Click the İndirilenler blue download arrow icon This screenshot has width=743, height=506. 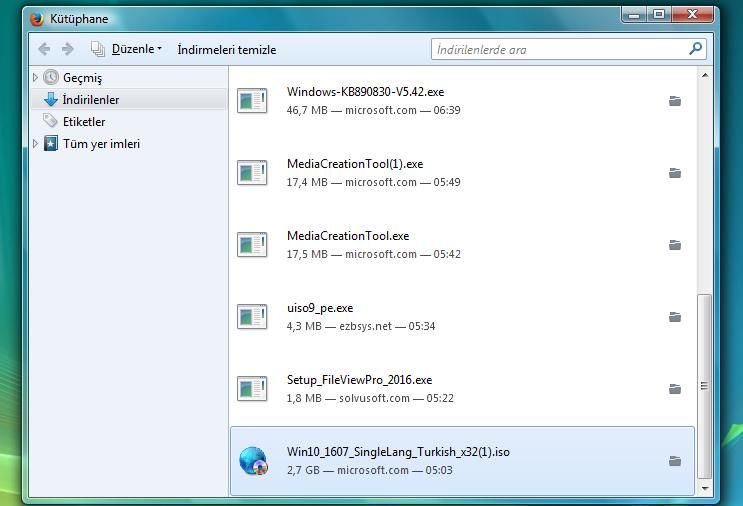[51, 99]
